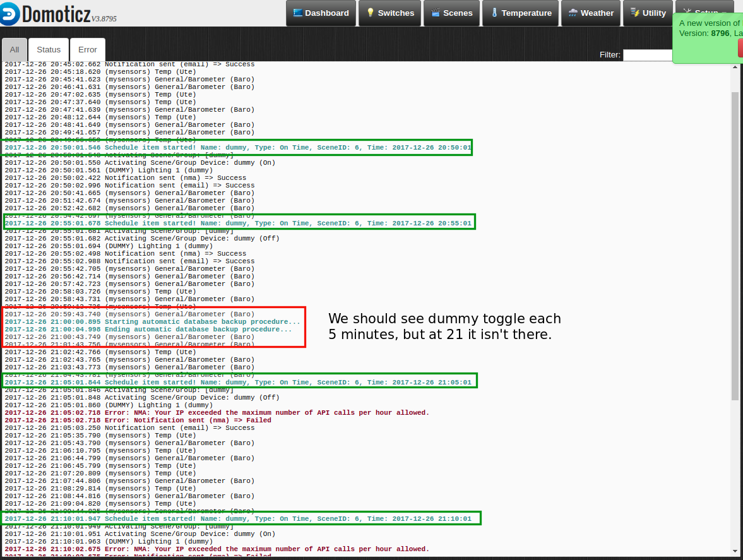Screen dimensions: 743x560
Task: Select the 21:05:02 NMA IP exceeded error line
Action: [x=217, y=413]
